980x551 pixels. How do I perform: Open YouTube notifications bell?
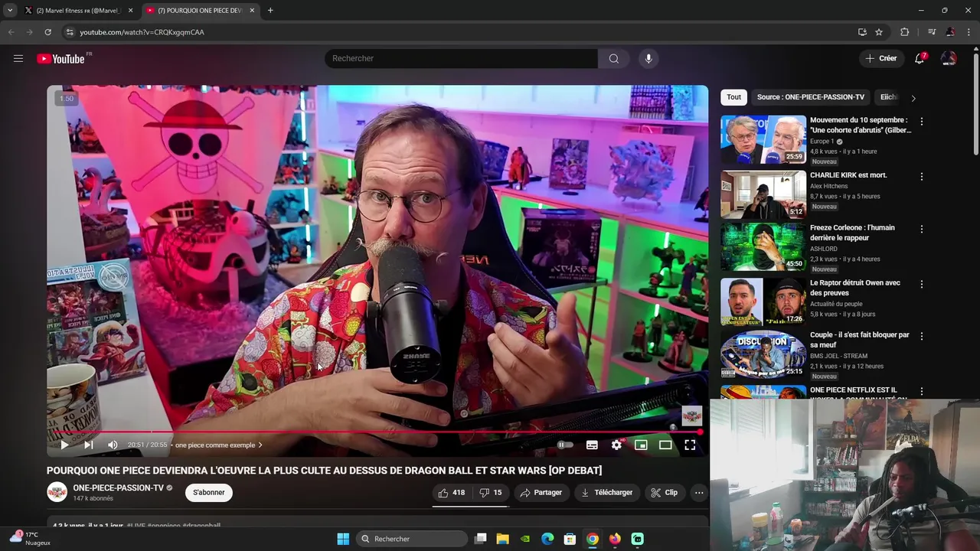(920, 58)
